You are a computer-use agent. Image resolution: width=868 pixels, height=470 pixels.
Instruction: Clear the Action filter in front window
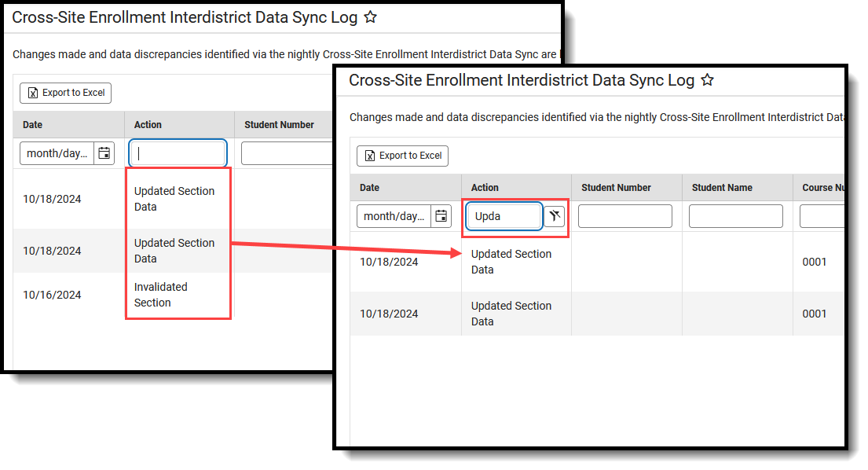pos(554,216)
